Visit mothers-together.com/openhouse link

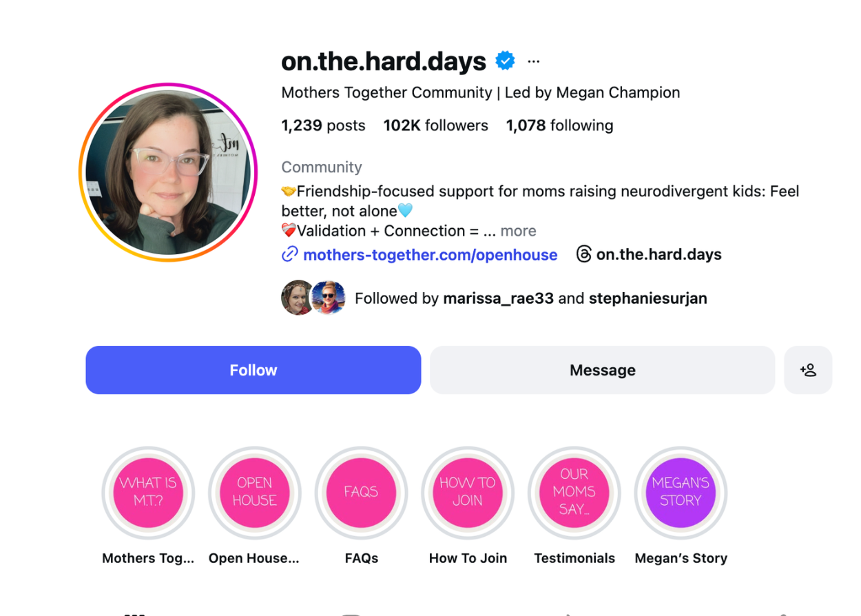click(430, 255)
